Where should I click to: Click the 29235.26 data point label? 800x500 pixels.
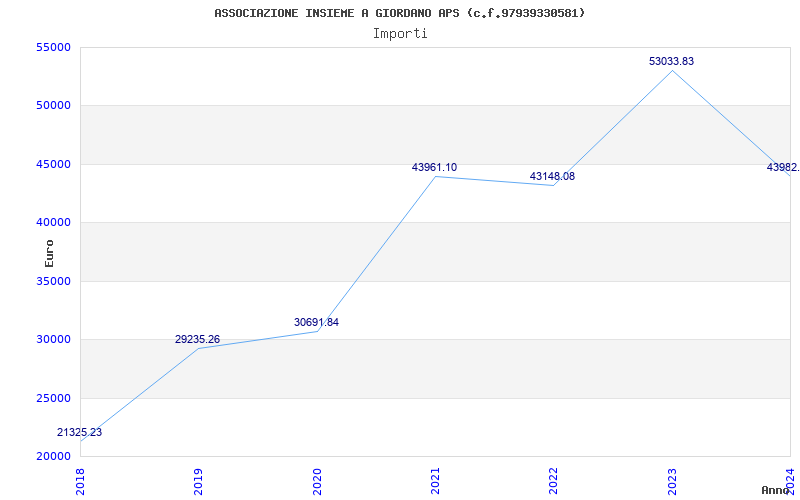click(198, 340)
